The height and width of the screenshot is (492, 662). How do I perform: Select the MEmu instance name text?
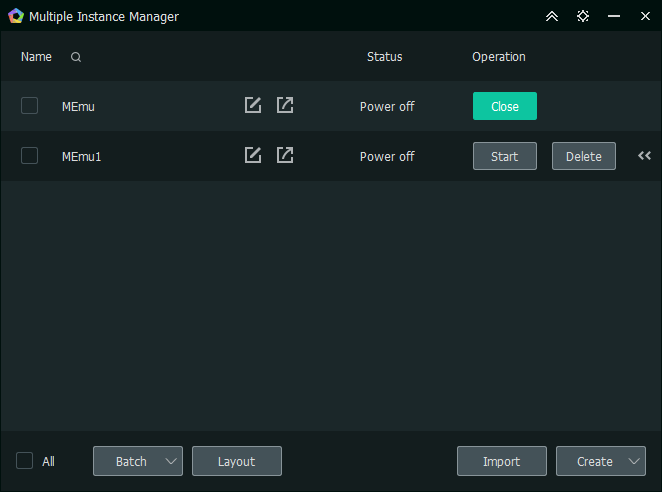[78, 106]
